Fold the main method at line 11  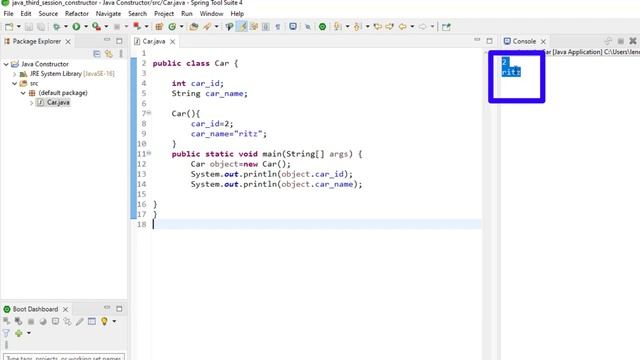149,153
